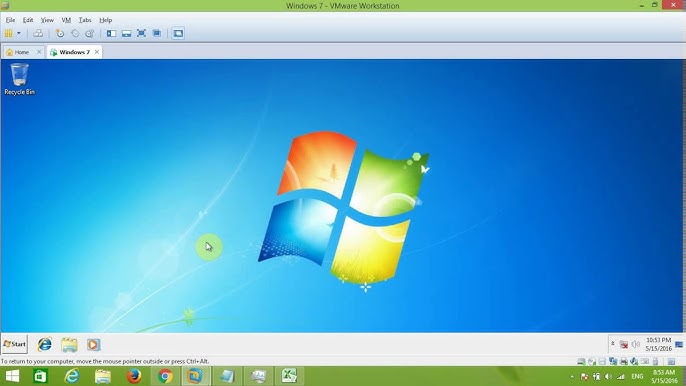Open the host clock showing 8:53 AM
The height and width of the screenshot is (386, 686).
tap(664, 376)
